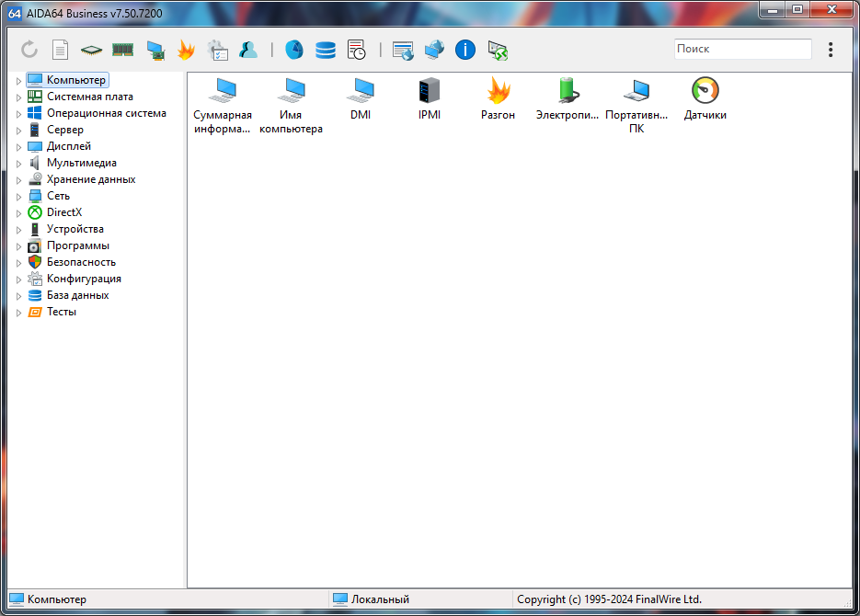The width and height of the screenshot is (860, 616).
Task: Expand the Конфигурация tree node arrow
Action: tap(18, 279)
